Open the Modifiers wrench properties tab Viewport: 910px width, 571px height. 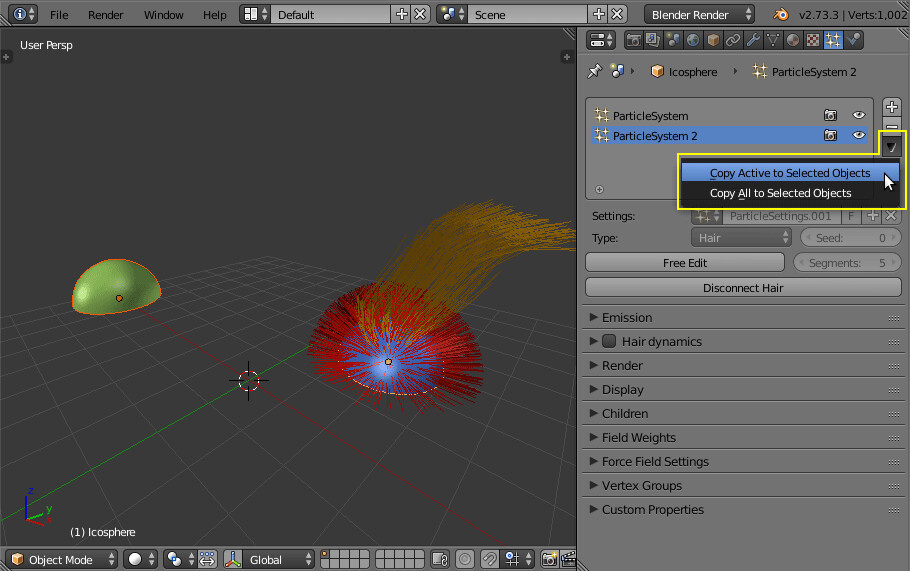pos(753,40)
